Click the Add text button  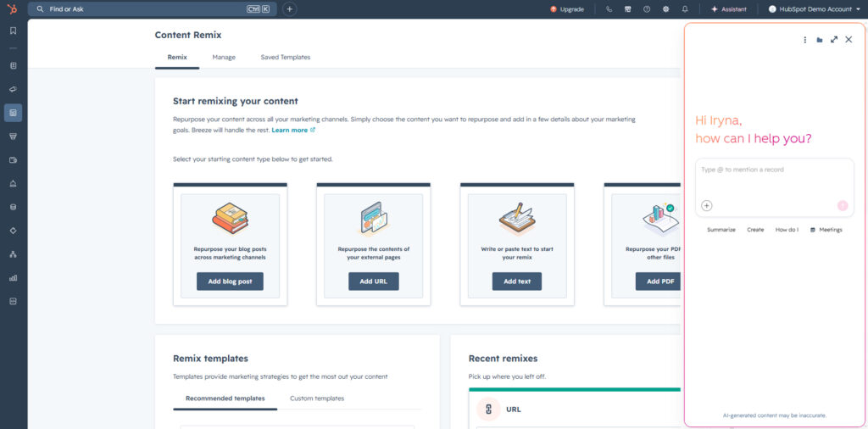[x=517, y=281]
